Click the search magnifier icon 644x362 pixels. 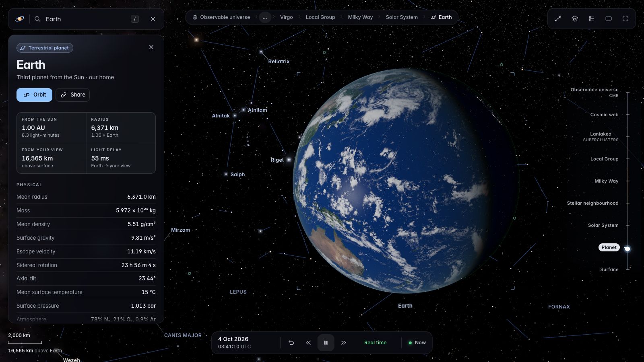(37, 19)
